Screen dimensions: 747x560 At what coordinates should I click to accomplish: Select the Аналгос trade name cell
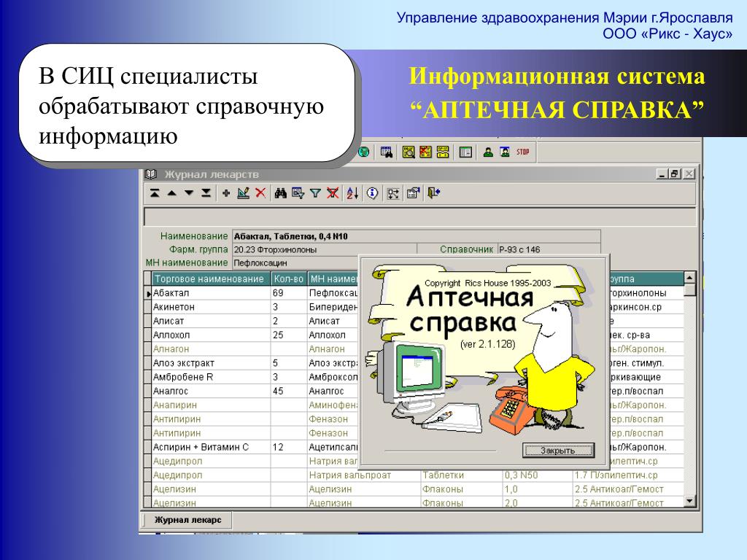211,391
